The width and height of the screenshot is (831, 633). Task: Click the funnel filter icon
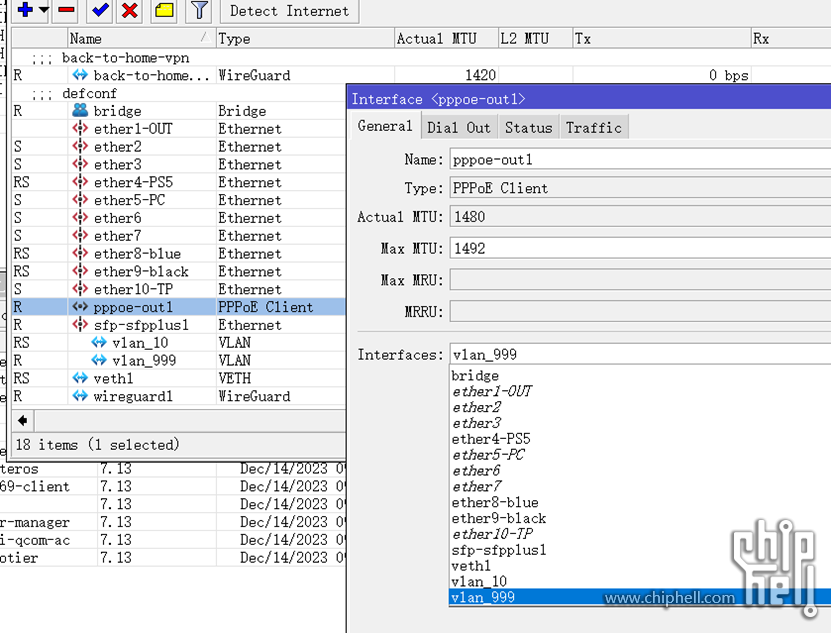(x=199, y=10)
